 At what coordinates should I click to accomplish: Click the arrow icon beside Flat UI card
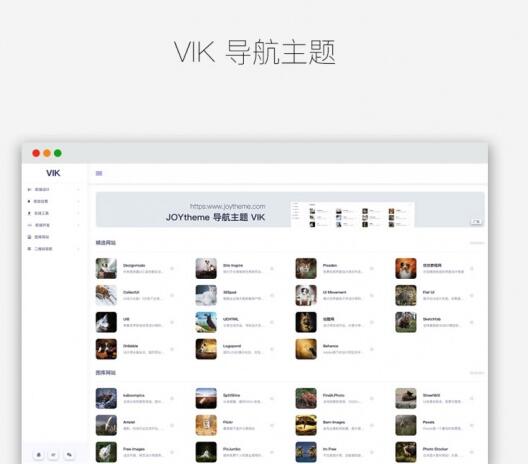(x=472, y=295)
